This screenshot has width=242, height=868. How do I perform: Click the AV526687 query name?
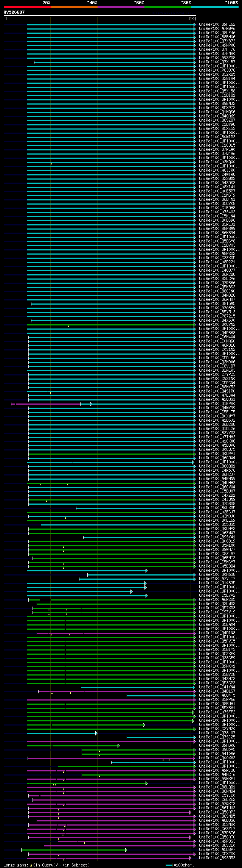14,12
